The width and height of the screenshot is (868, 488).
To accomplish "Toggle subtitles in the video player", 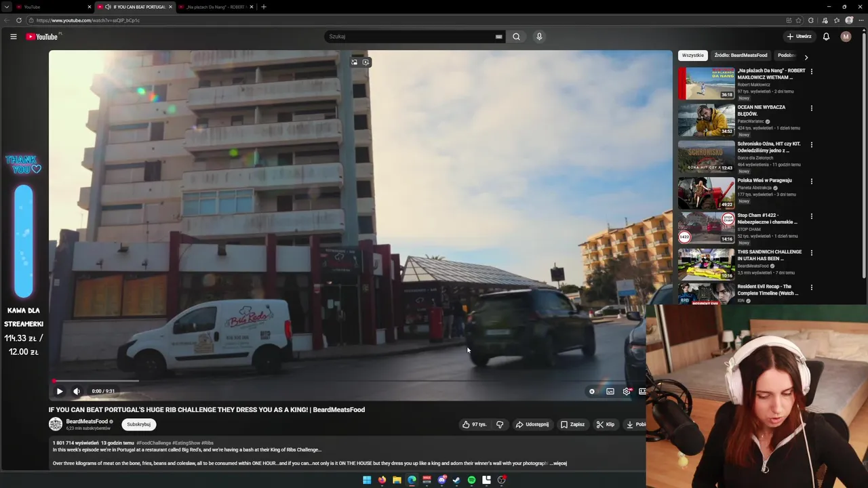I will (610, 391).
